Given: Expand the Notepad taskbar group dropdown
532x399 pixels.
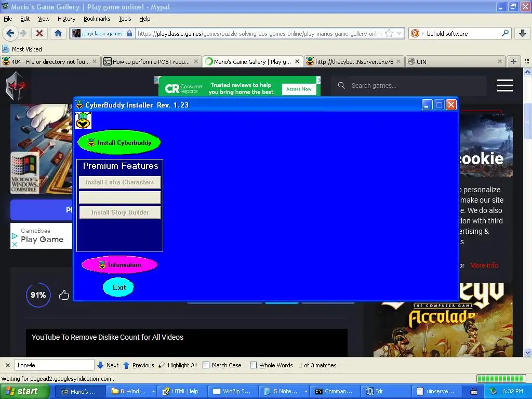Looking at the screenshot, I should pos(306,392).
